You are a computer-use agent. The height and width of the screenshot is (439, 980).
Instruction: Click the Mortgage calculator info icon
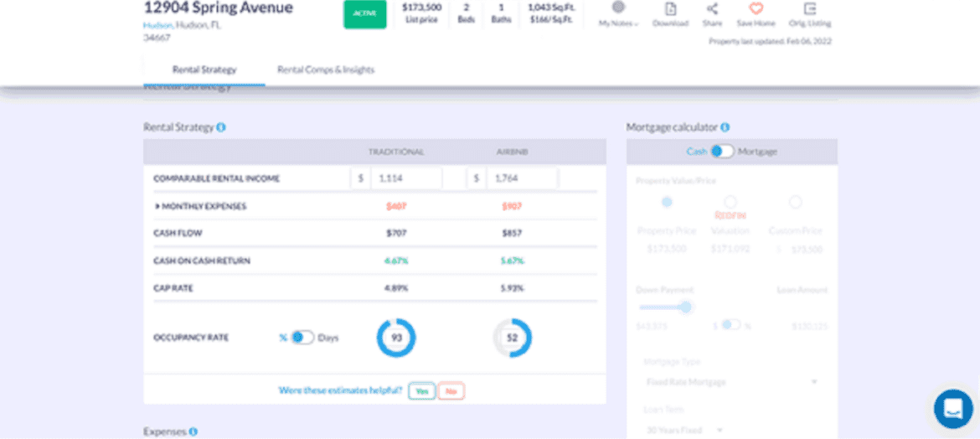(x=725, y=127)
